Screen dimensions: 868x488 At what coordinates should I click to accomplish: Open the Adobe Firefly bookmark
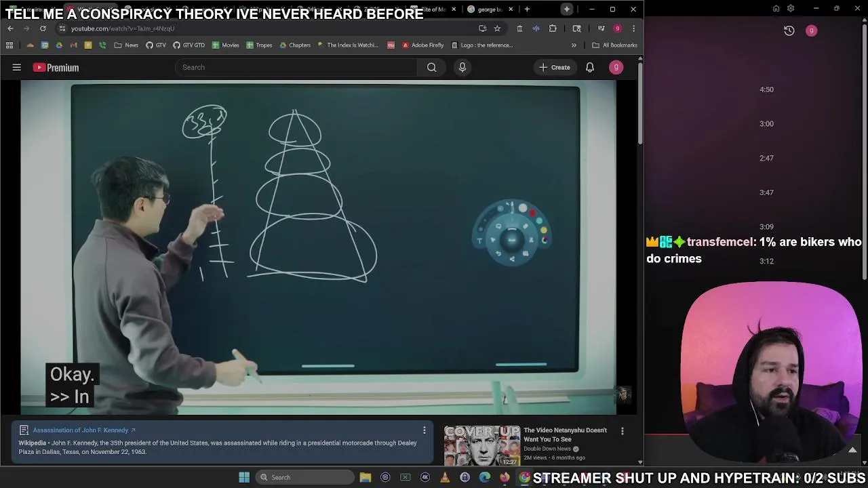[x=422, y=45]
